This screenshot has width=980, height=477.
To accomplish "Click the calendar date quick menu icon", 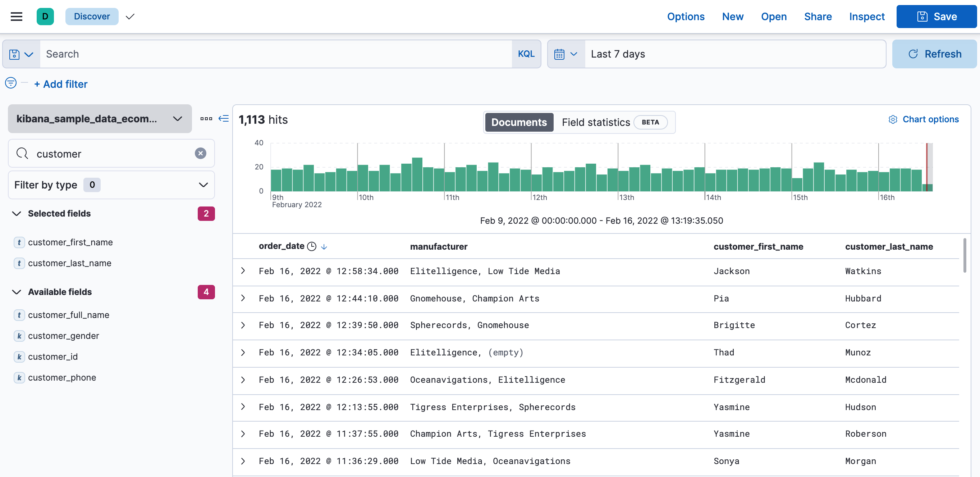I will [565, 54].
